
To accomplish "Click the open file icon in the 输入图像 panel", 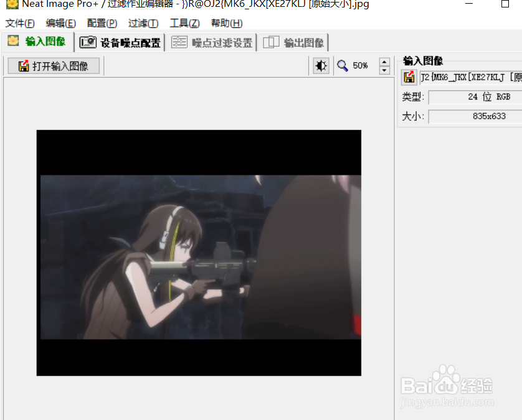I will click(x=409, y=77).
